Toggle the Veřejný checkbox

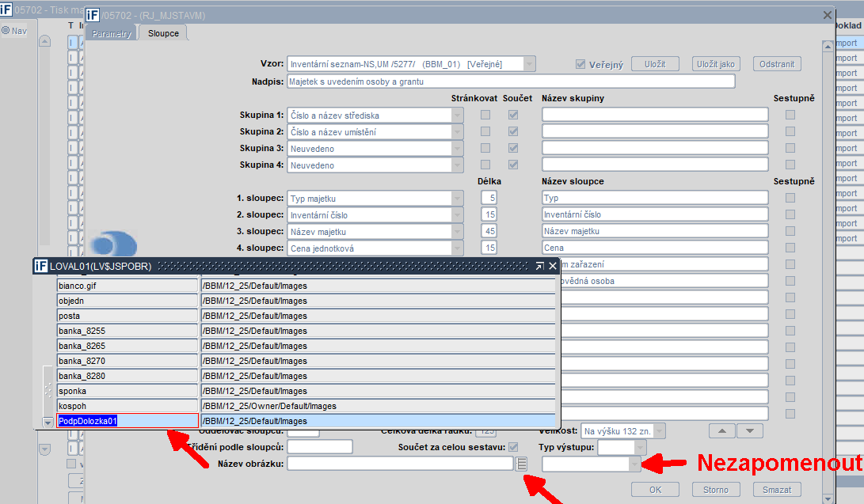pyautogui.click(x=580, y=64)
